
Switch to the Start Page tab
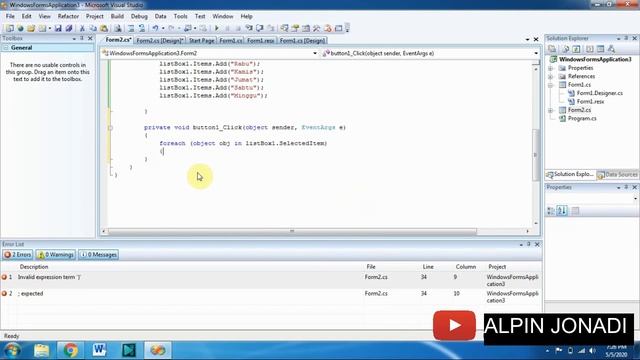(202, 40)
